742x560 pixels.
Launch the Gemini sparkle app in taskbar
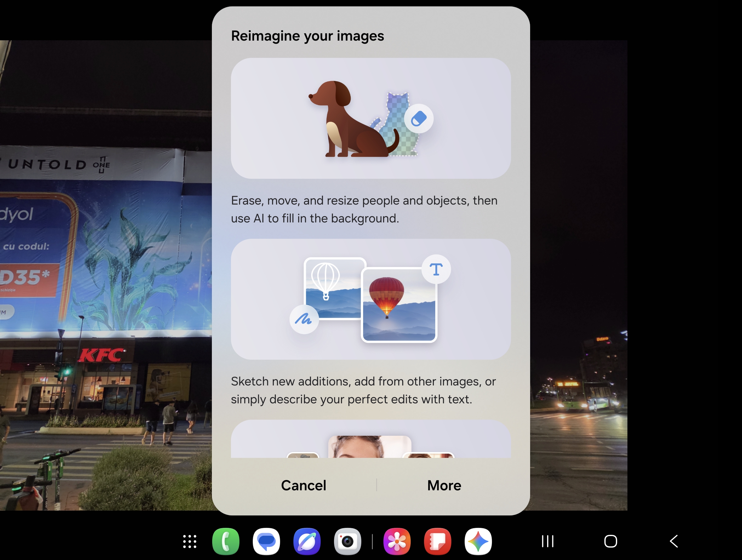pos(478,541)
